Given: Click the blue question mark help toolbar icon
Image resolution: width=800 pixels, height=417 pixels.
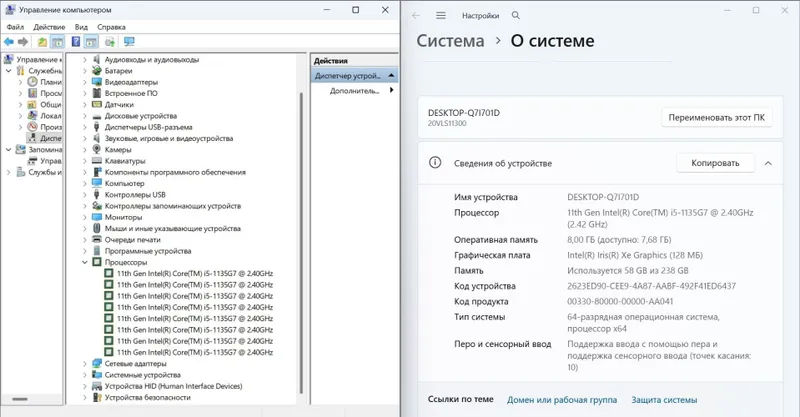Looking at the screenshot, I should click(x=76, y=42).
